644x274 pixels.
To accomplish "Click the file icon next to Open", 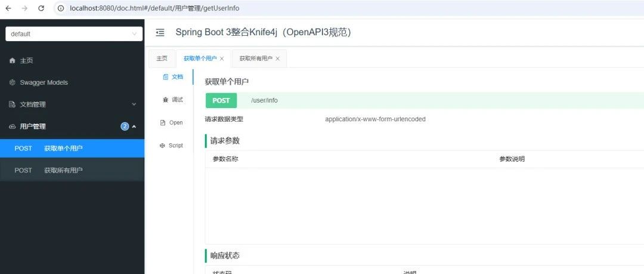I will tap(163, 122).
